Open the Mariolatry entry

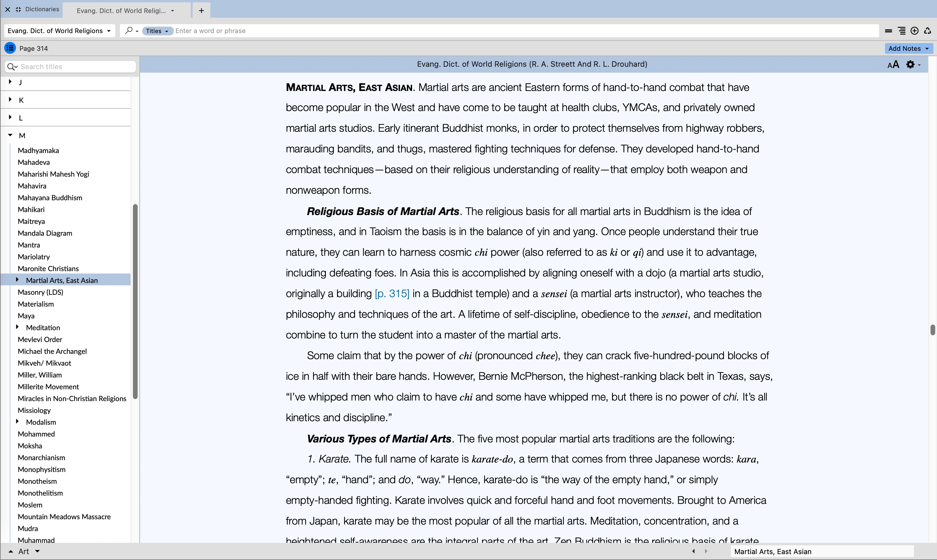[x=34, y=257]
